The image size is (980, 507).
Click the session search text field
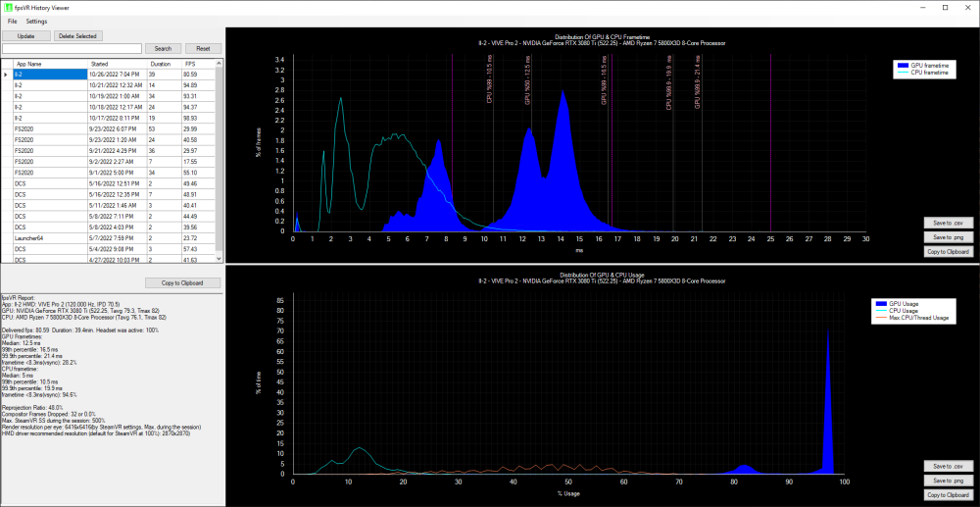click(73, 48)
